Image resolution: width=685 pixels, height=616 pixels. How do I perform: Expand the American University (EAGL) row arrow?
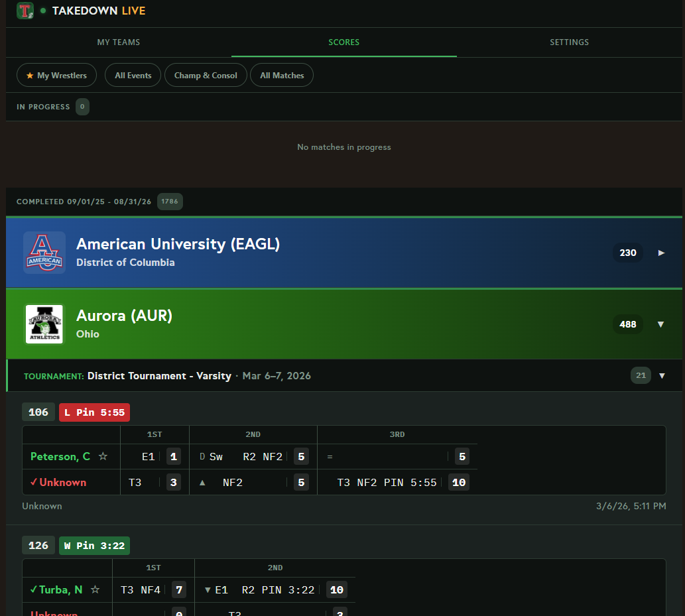(x=661, y=253)
